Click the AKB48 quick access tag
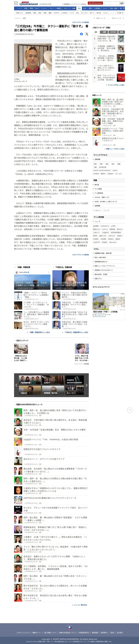 115,171
